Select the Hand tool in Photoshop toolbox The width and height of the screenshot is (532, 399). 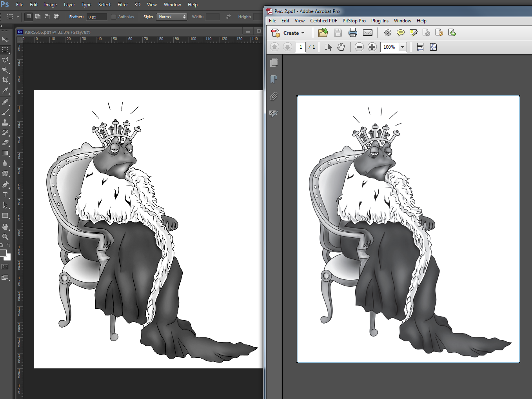click(5, 227)
